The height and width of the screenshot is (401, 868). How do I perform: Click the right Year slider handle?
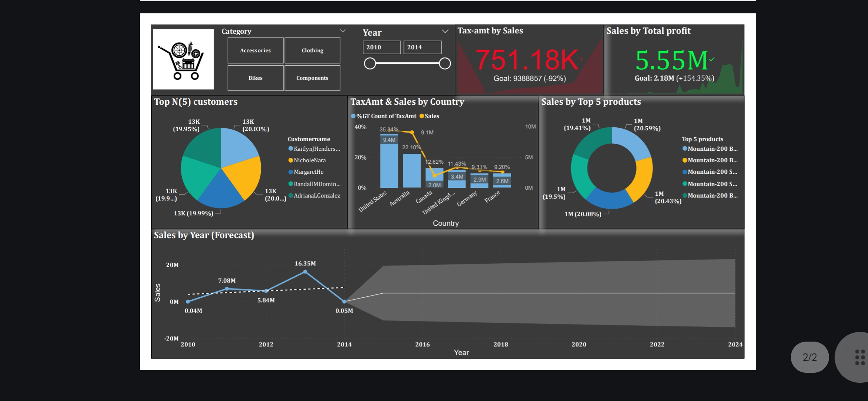(445, 63)
